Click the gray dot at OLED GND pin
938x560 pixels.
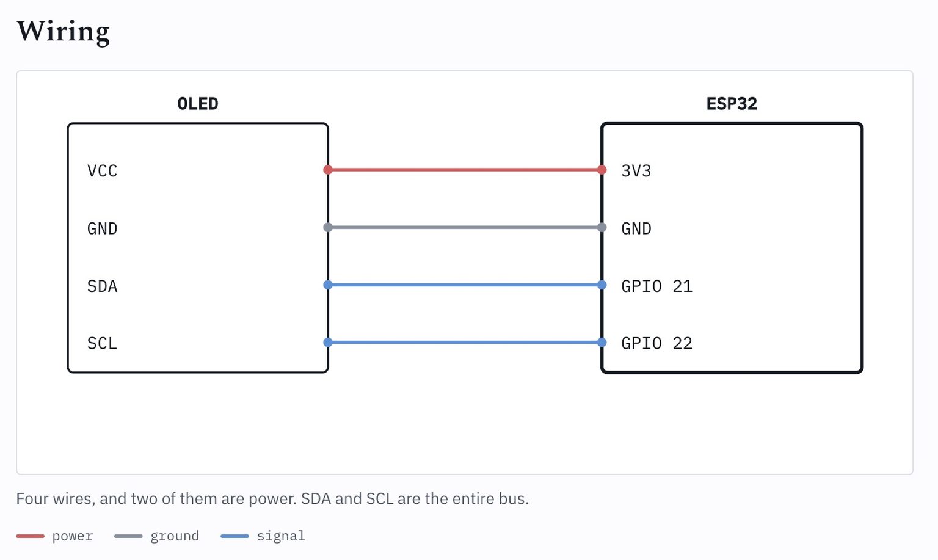(328, 227)
